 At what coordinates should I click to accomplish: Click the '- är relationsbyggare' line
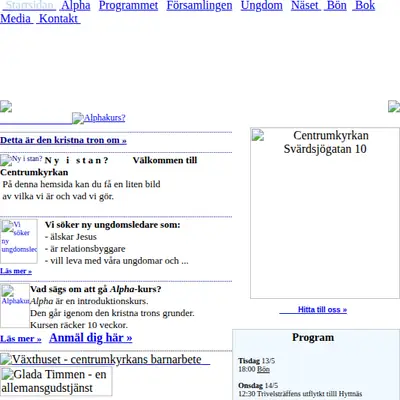[x=85, y=249]
